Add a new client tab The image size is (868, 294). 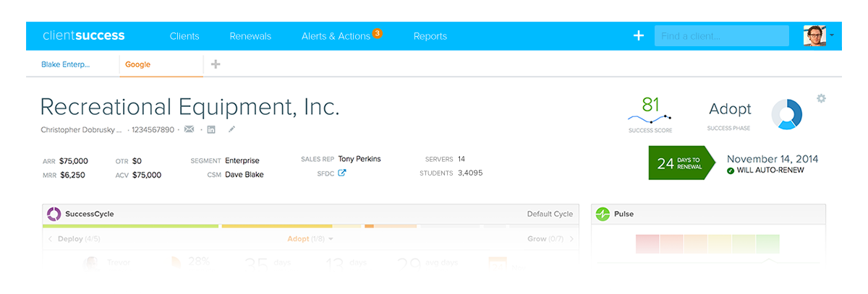point(216,64)
